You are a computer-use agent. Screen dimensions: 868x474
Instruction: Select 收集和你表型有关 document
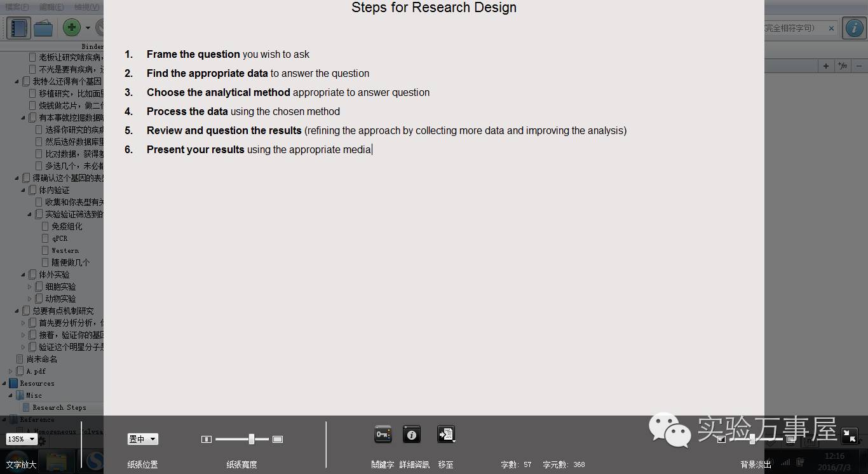point(74,202)
